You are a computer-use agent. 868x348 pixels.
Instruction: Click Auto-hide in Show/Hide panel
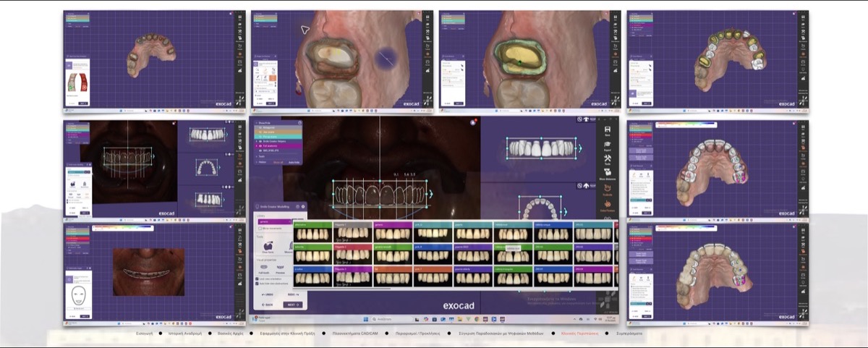[x=294, y=162]
